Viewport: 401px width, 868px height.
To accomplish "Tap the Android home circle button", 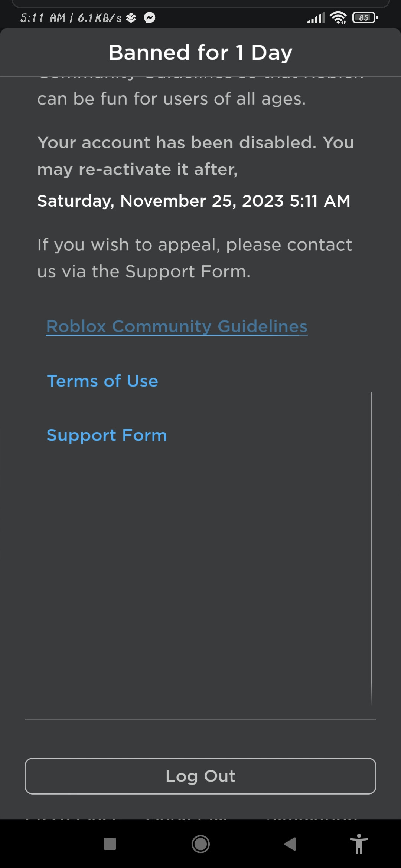I will 200,844.
